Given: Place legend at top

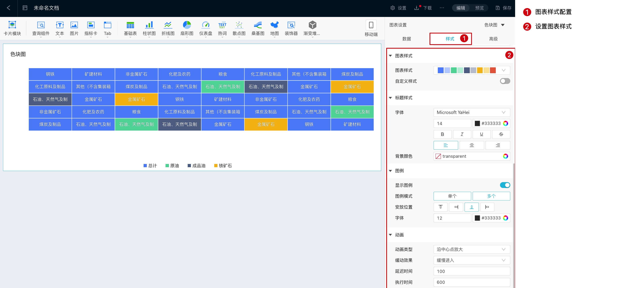Looking at the screenshot, I should tap(440, 207).
